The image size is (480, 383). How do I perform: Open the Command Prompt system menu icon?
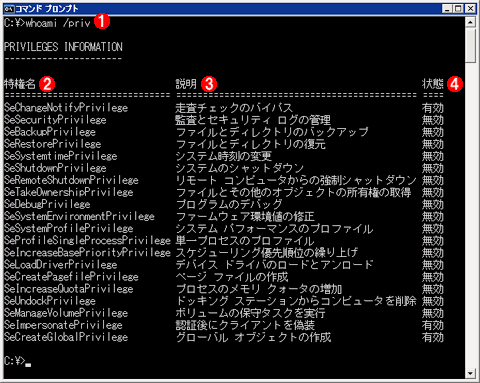[x=9, y=8]
